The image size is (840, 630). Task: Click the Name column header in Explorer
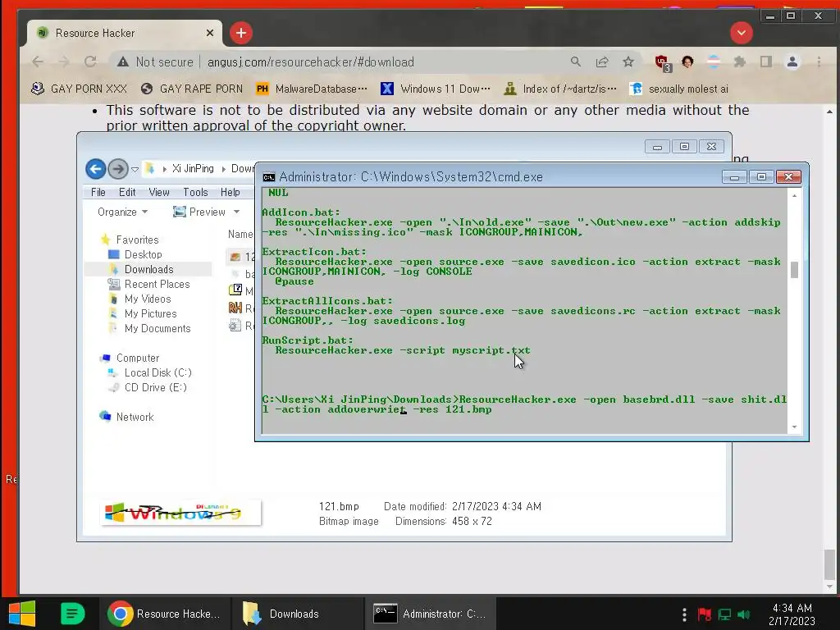pos(240,234)
